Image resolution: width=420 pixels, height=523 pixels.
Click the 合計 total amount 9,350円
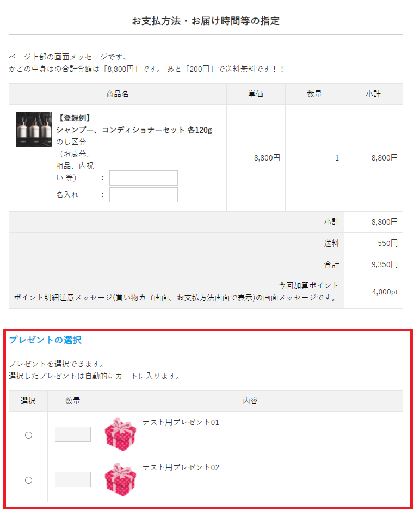pos(384,264)
